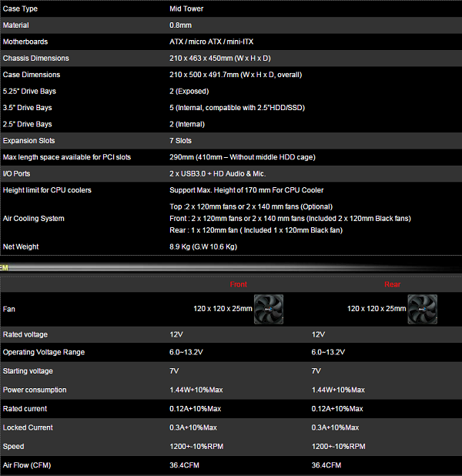Click the Support Max. Height of 170 mm text
Screen dimensions: 462x476
246,190
